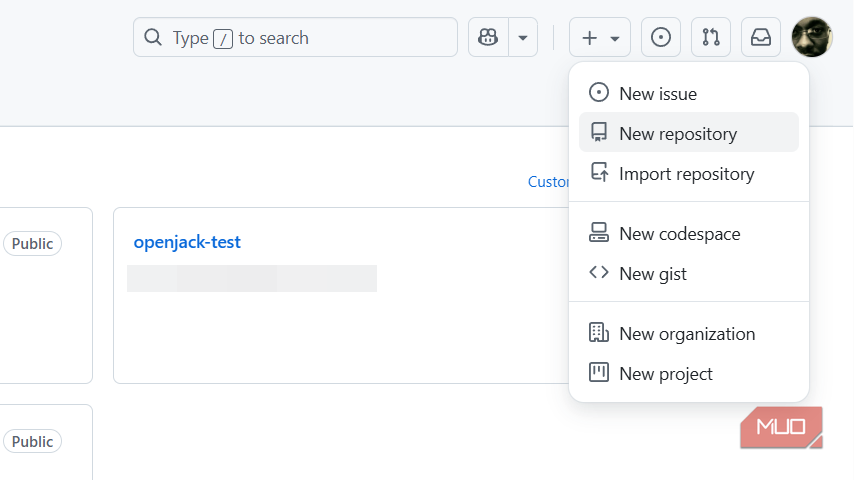Choose 'New organization' from the menu
This screenshot has height=480, width=854.
point(689,333)
